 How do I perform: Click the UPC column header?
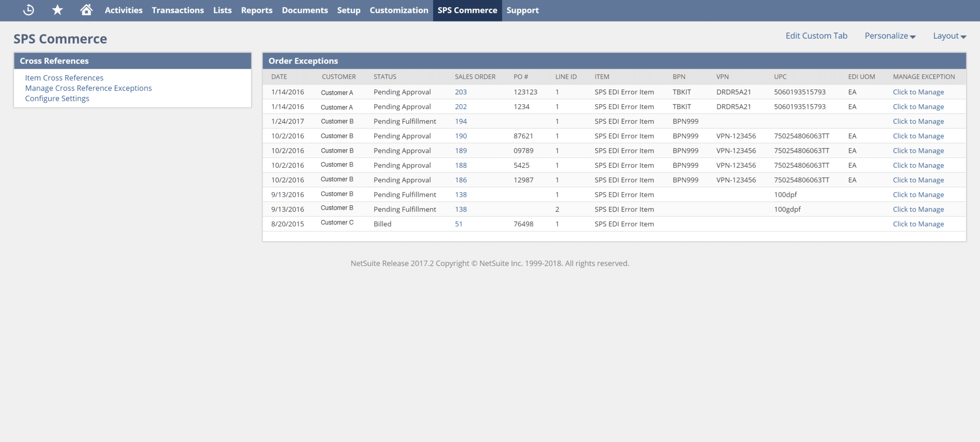point(780,77)
